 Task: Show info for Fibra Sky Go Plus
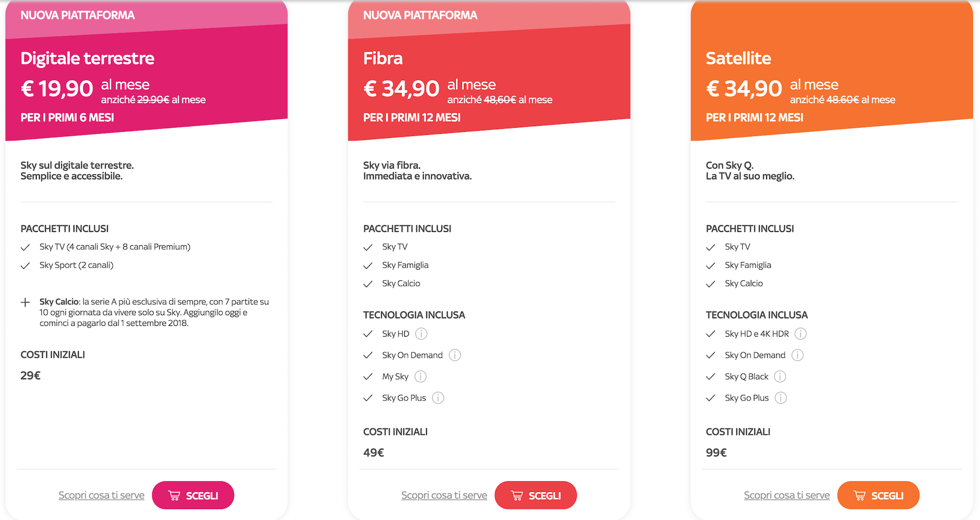438,398
